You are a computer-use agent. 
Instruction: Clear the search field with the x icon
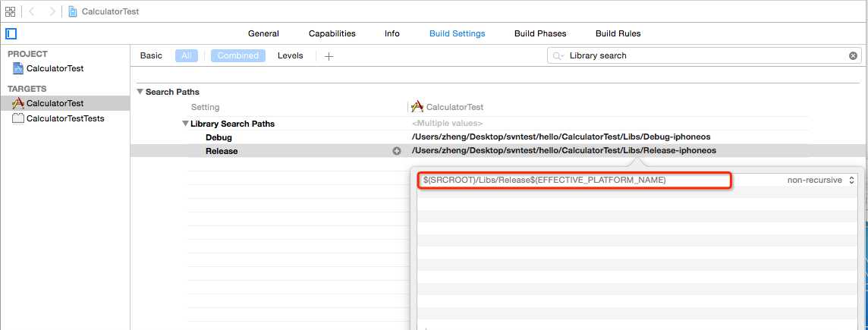pyautogui.click(x=853, y=55)
